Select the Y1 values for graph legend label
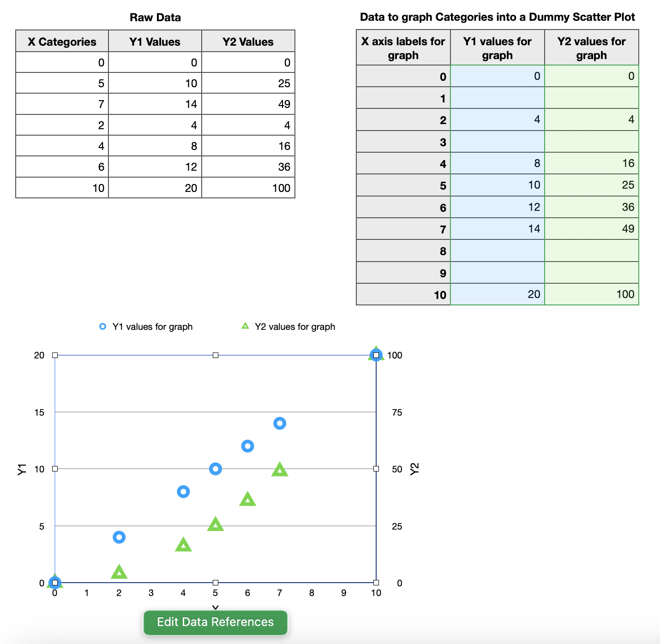This screenshot has height=644, width=660. (153, 326)
